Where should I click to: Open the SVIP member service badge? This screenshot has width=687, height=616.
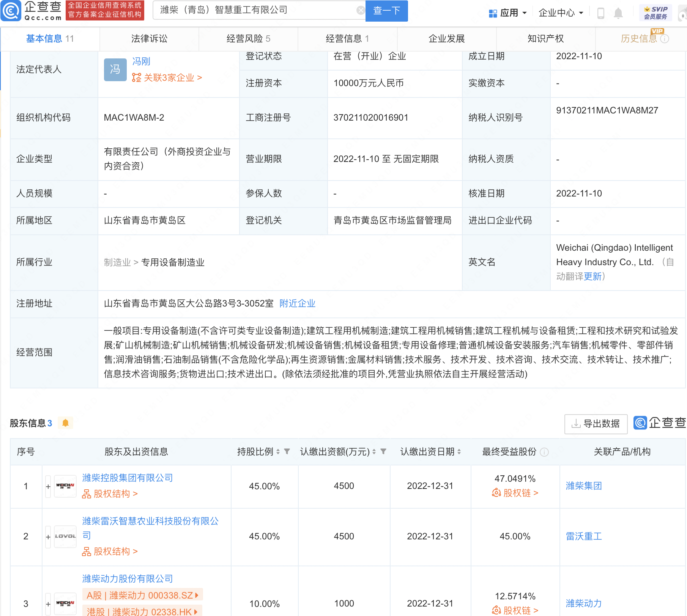coord(655,13)
